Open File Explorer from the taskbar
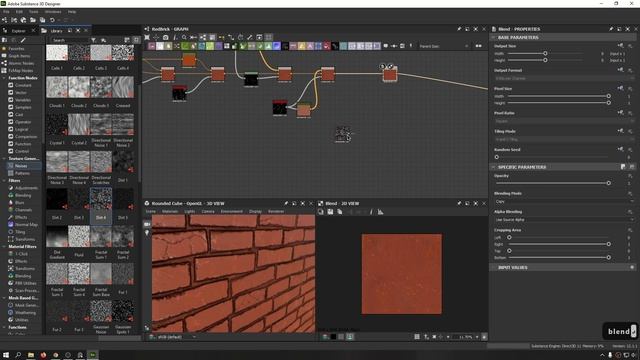 click(x=31, y=355)
